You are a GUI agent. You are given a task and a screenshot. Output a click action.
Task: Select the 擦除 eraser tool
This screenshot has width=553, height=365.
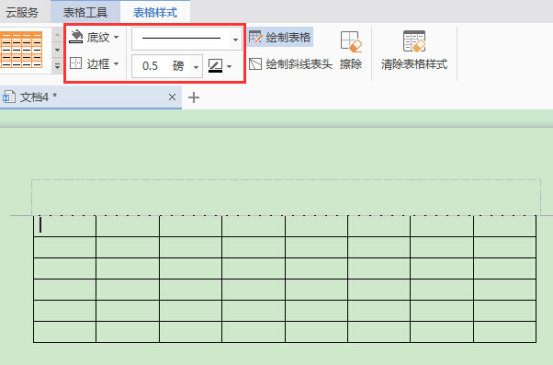(x=351, y=50)
